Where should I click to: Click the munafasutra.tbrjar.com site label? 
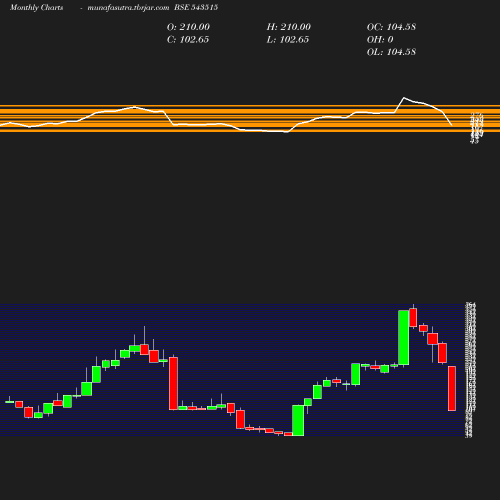click(128, 8)
